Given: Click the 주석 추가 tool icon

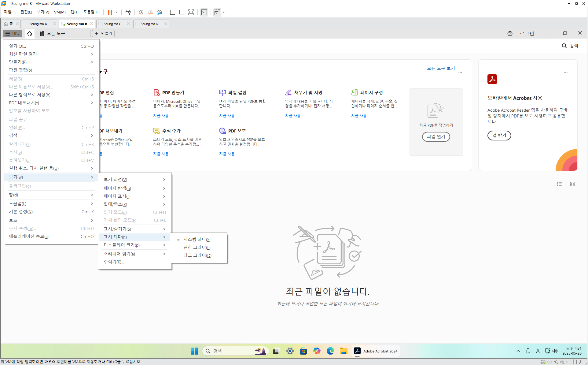Looking at the screenshot, I should tap(156, 131).
